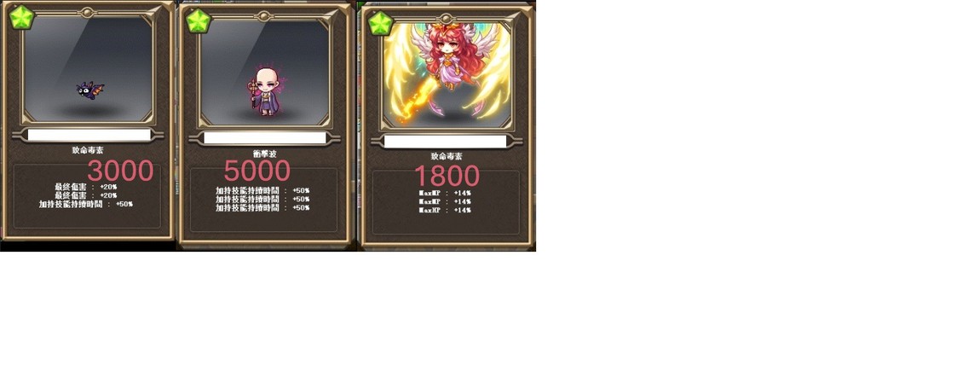
Task: Select the 1800 price on angel card
Action: (x=447, y=176)
